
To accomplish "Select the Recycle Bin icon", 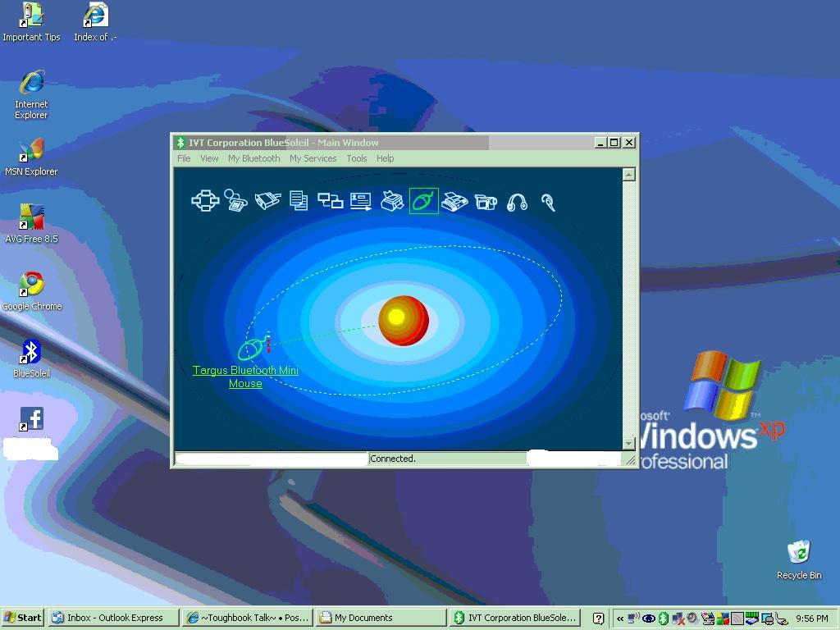I will pos(799,560).
